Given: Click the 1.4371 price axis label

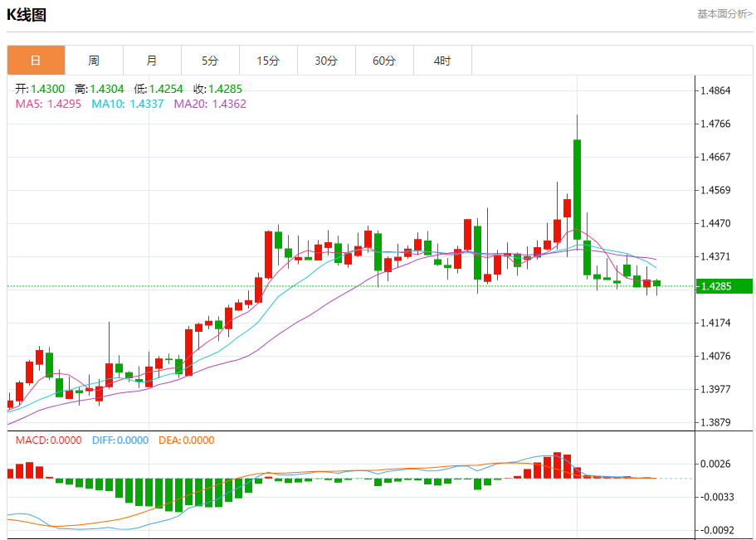Looking at the screenshot, I should point(715,256).
